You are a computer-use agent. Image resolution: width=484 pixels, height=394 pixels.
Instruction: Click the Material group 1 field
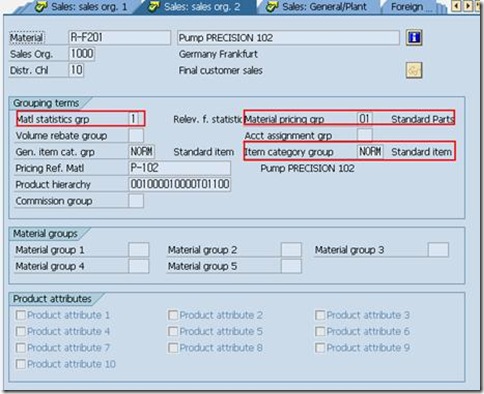click(139, 250)
